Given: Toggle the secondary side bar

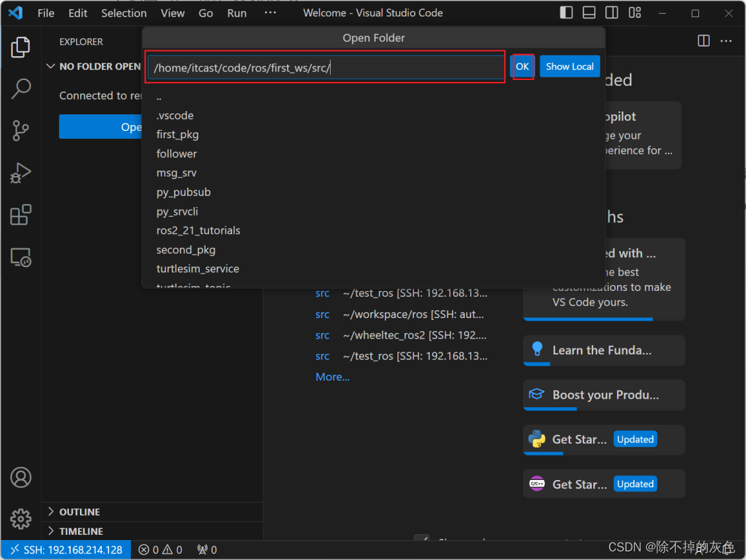Looking at the screenshot, I should [611, 12].
